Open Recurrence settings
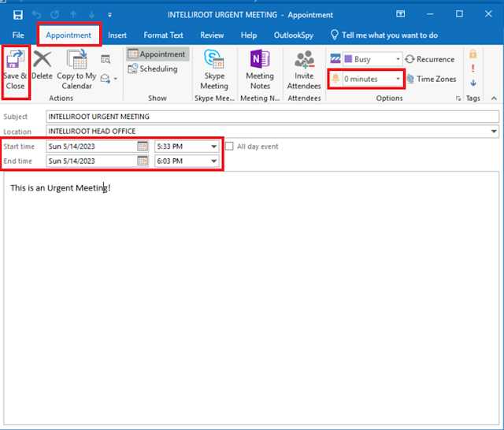Screen dimensions: 504x430 [x=430, y=59]
